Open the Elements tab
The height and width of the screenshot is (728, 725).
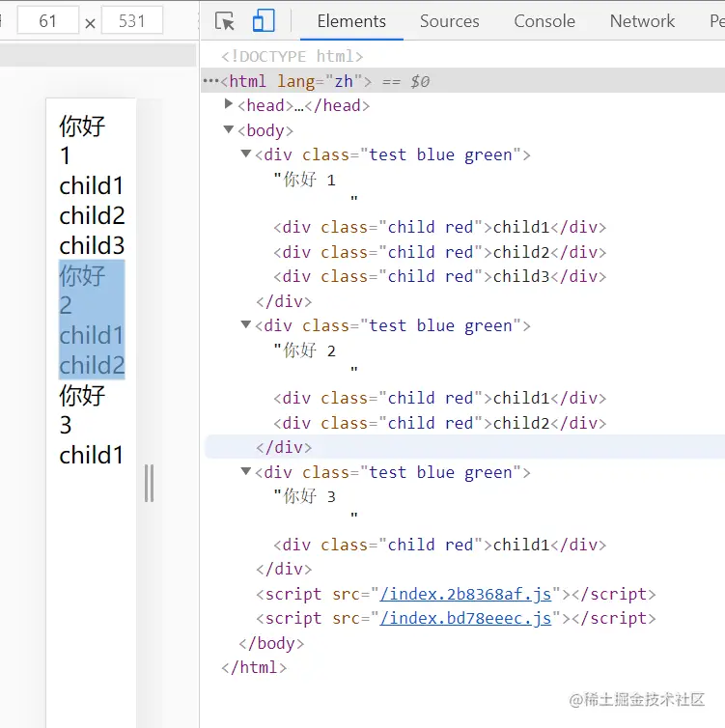(x=351, y=21)
